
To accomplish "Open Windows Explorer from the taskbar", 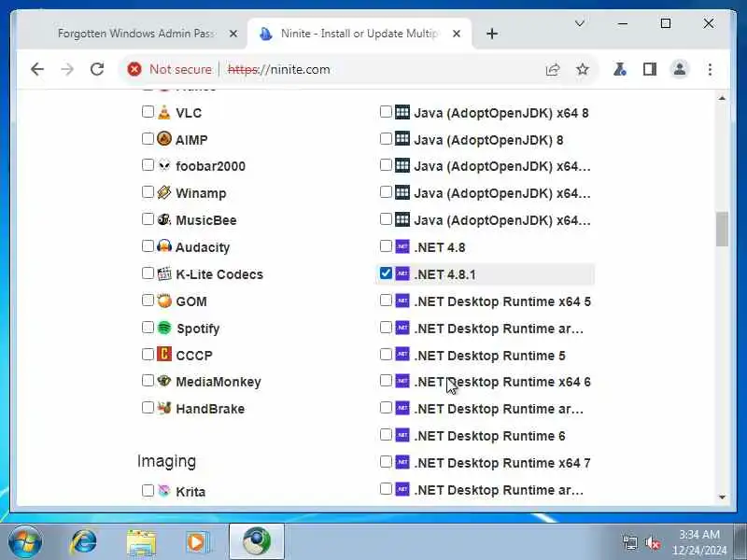I will pyautogui.click(x=141, y=542).
